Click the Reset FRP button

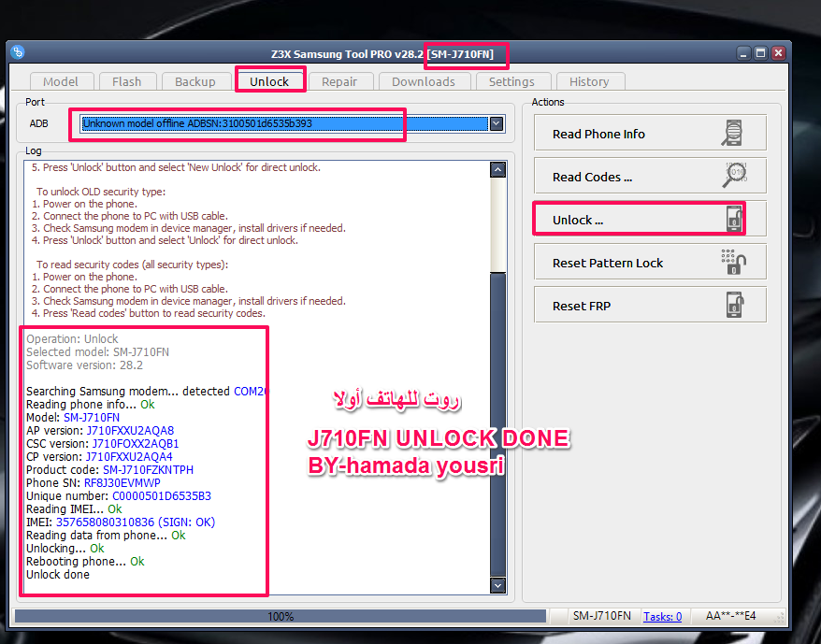click(x=650, y=305)
